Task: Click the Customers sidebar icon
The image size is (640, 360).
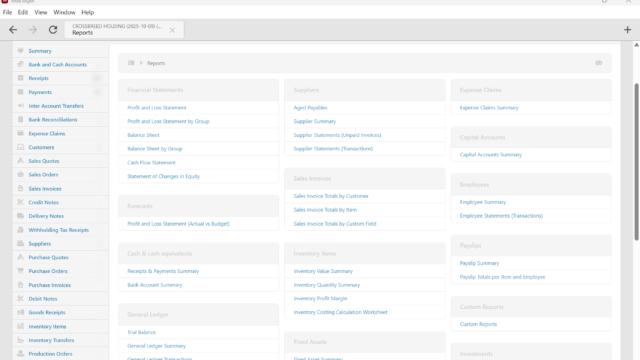Action: (20, 147)
